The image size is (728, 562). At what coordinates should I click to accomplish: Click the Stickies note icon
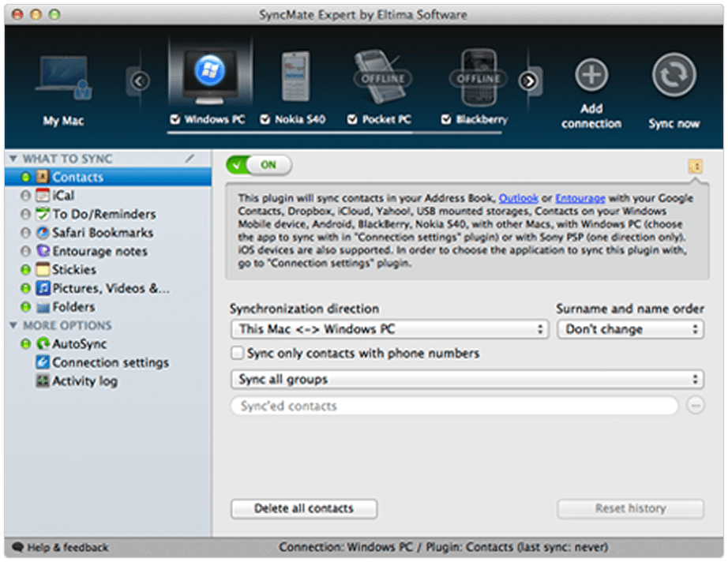43,270
